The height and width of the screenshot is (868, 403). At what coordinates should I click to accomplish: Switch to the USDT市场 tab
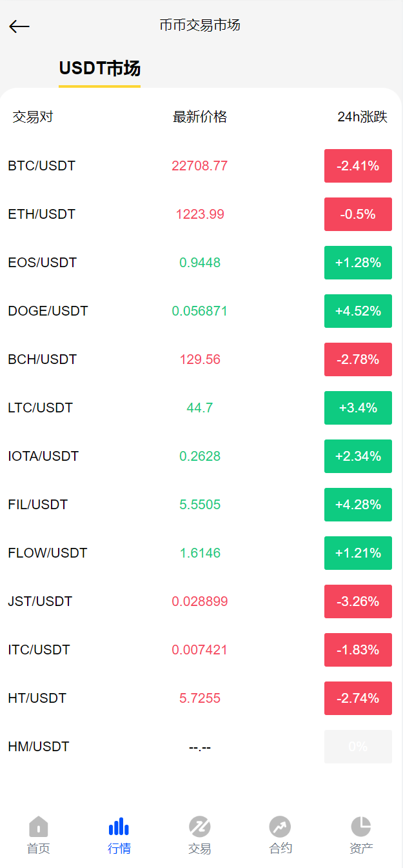(x=99, y=68)
